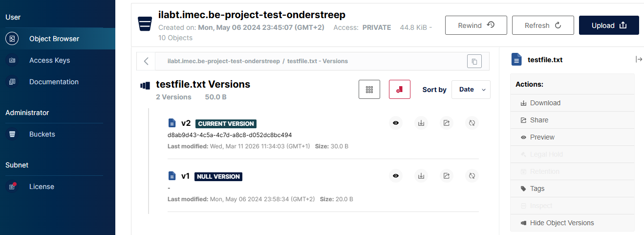Preview v2 with the eye icon
Image resolution: width=644 pixels, height=235 pixels.
coord(396,123)
